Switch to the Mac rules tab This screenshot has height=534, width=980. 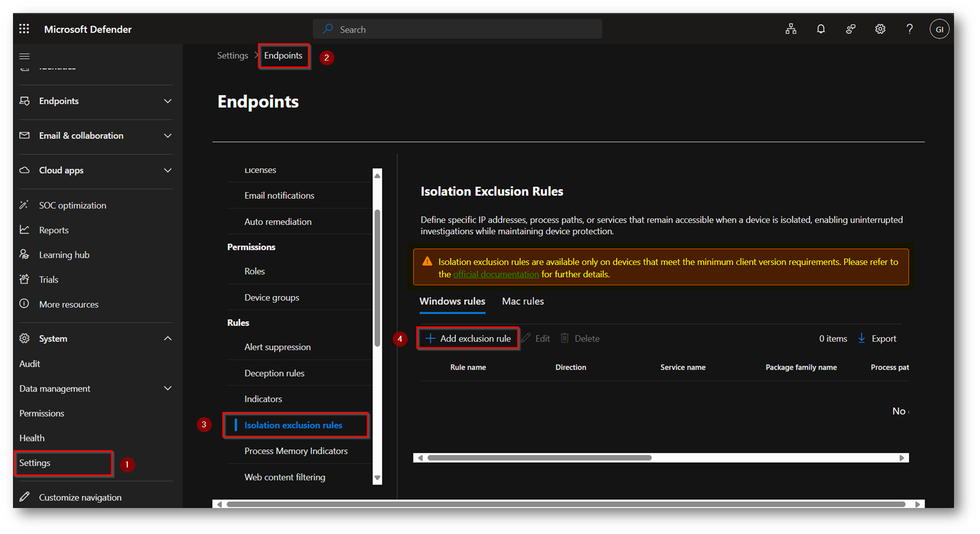tap(522, 301)
